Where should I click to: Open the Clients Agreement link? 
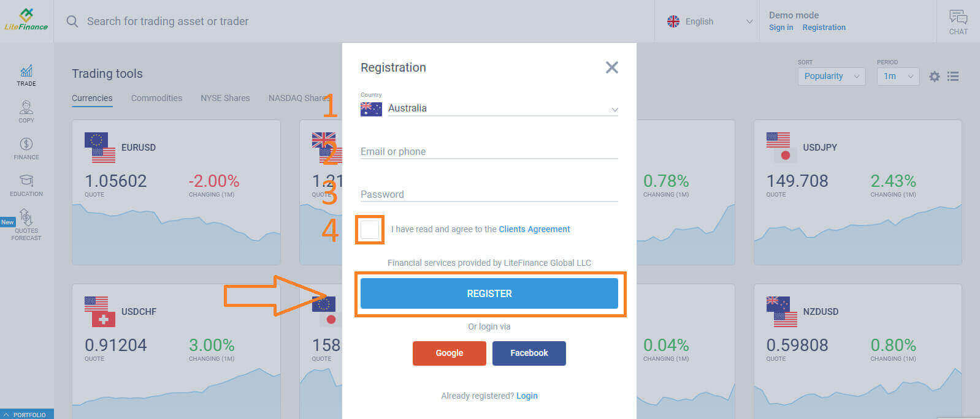(534, 229)
